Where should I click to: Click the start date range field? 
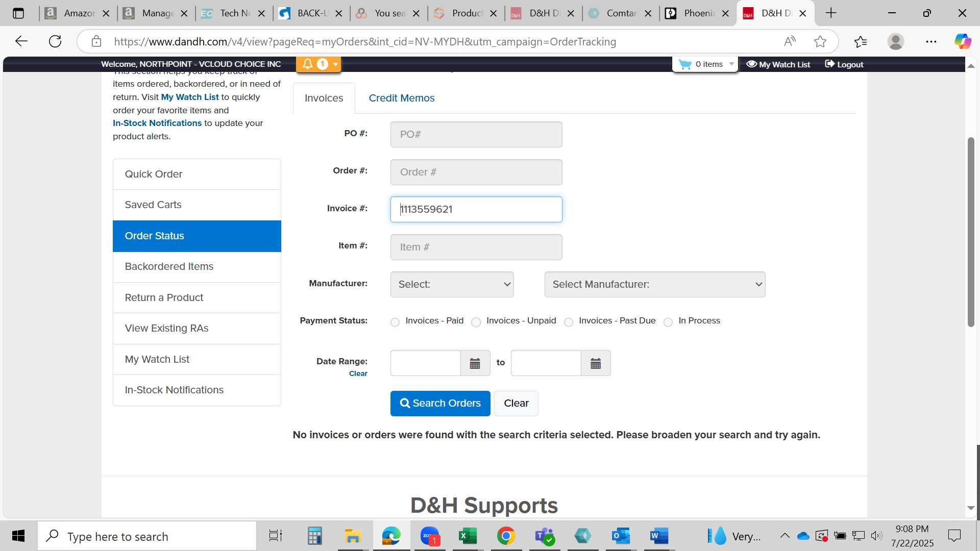(x=425, y=363)
